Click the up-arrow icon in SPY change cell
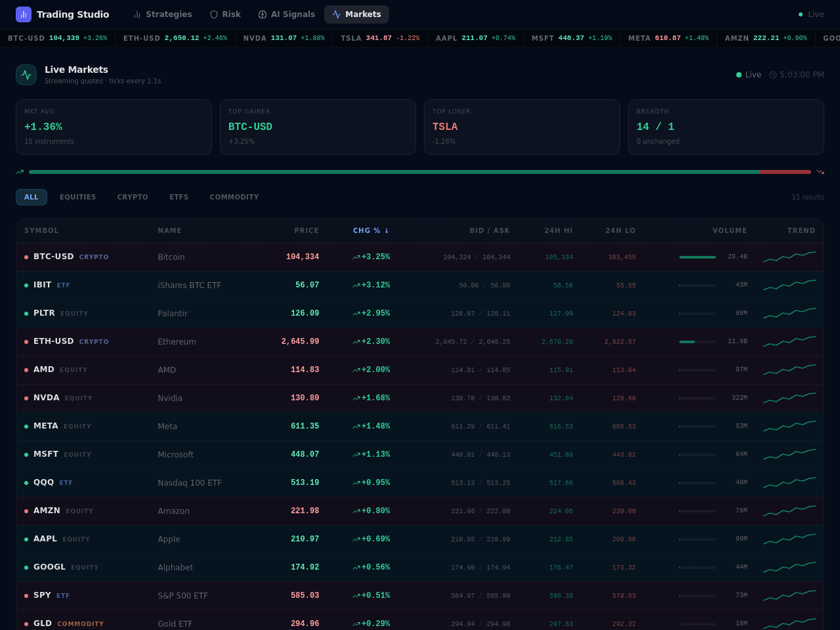840x630 pixels. pyautogui.click(x=356, y=596)
